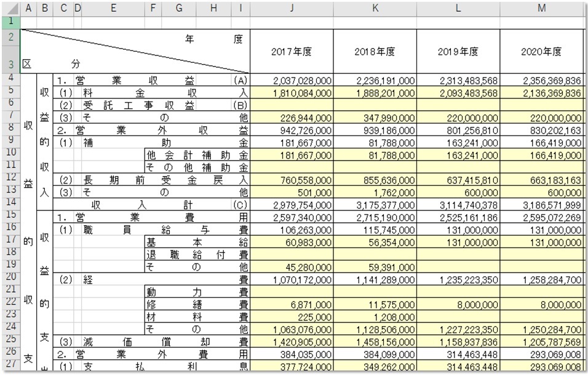
Task: Click the cell with value 2,356,369,836
Action: click(542, 80)
